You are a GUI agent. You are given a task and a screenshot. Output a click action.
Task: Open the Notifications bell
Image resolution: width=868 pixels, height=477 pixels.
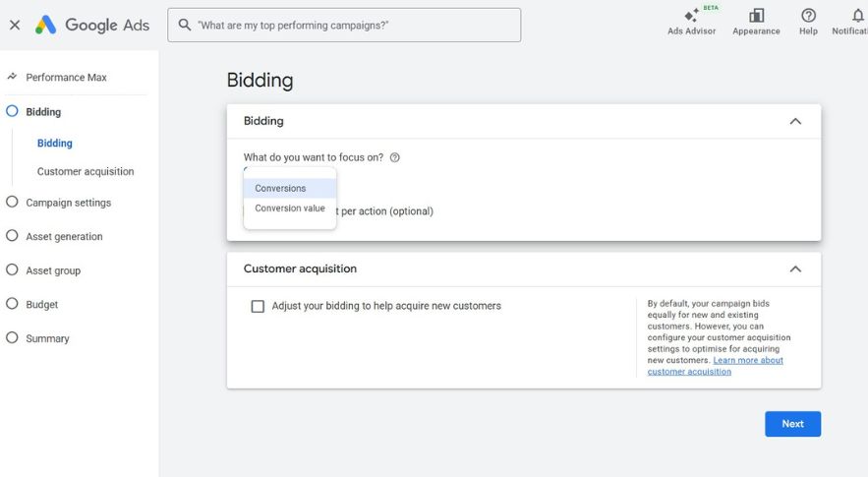857,17
